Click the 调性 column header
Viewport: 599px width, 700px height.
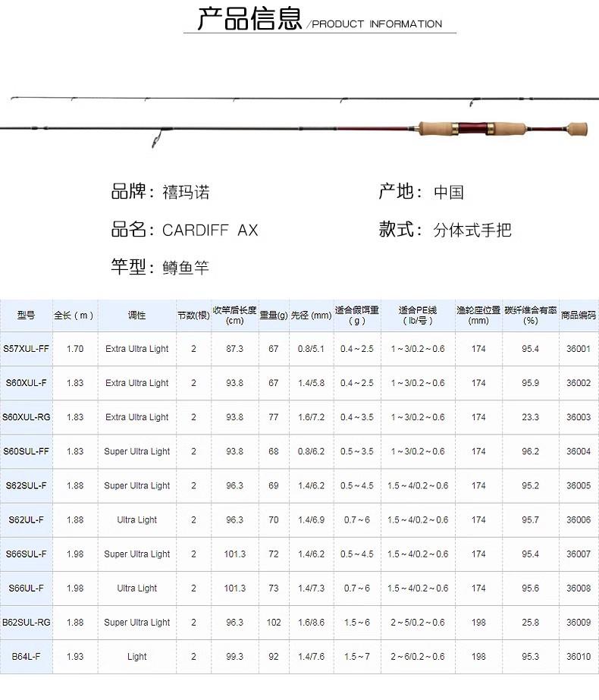137,315
